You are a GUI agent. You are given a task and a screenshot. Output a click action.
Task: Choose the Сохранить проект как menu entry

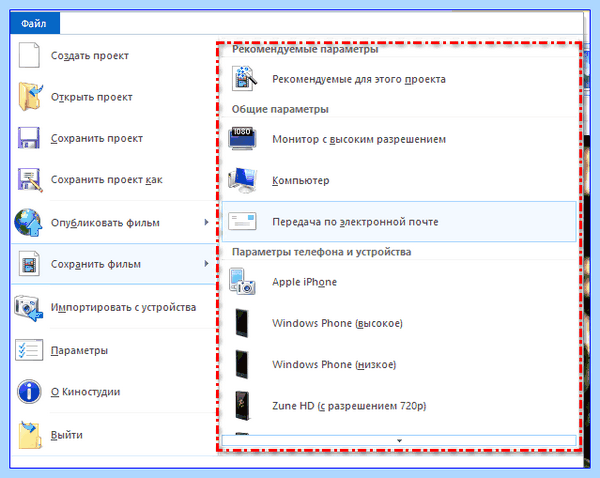(114, 179)
